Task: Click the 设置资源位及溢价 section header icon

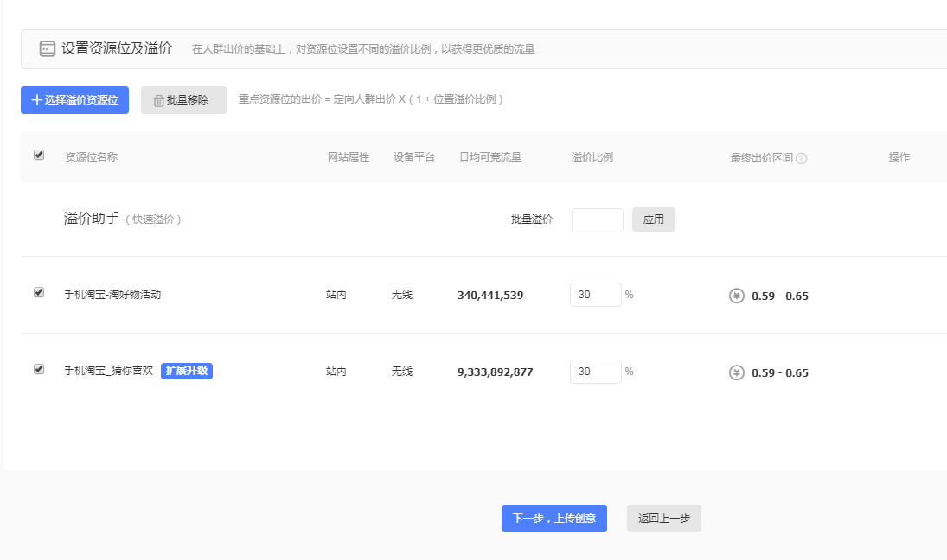Action: tap(48, 49)
